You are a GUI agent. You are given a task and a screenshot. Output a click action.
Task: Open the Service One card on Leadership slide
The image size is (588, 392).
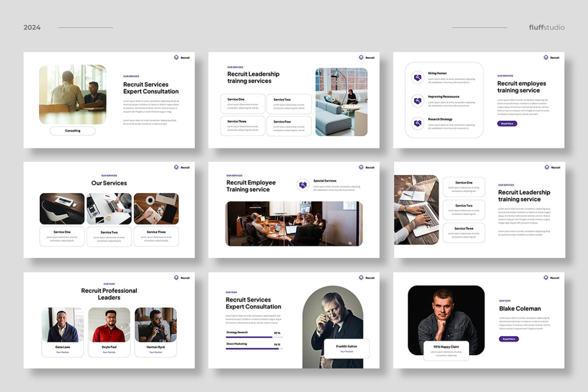pos(244,102)
